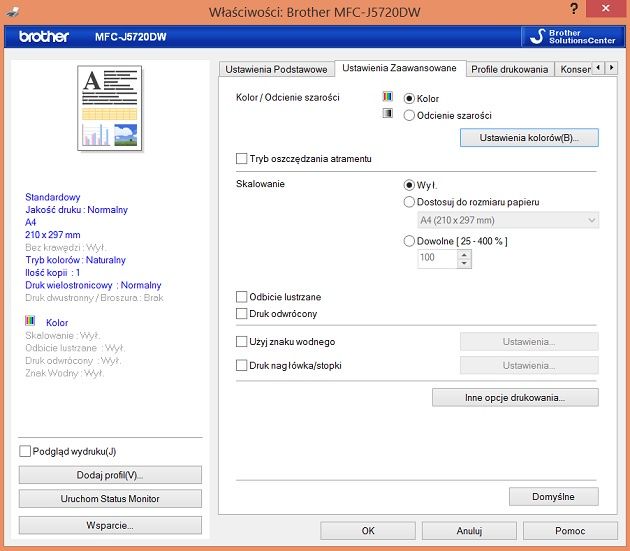
Task: Click 'Ilość kopii : 1' text
Action: tap(53, 272)
